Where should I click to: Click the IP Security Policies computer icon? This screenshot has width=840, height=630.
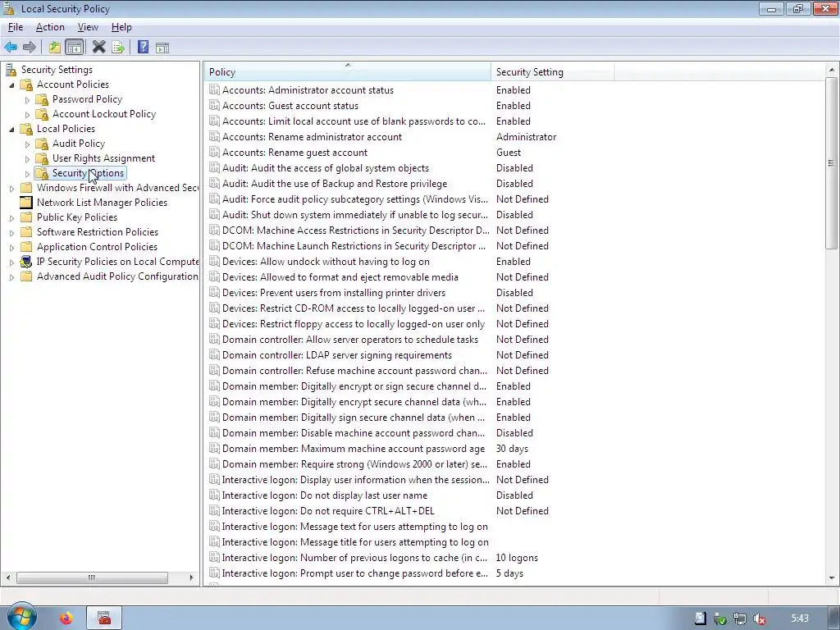pyautogui.click(x=25, y=262)
